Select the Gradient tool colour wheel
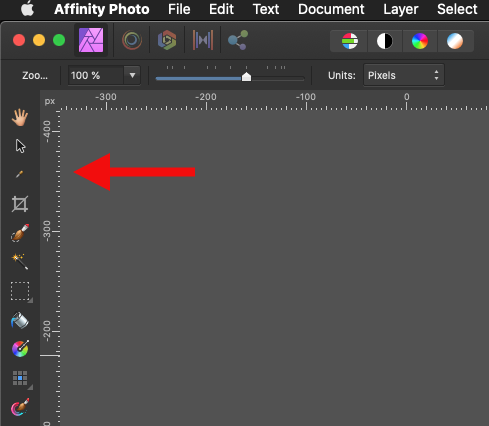Image resolution: width=489 pixels, height=426 pixels. coord(20,349)
